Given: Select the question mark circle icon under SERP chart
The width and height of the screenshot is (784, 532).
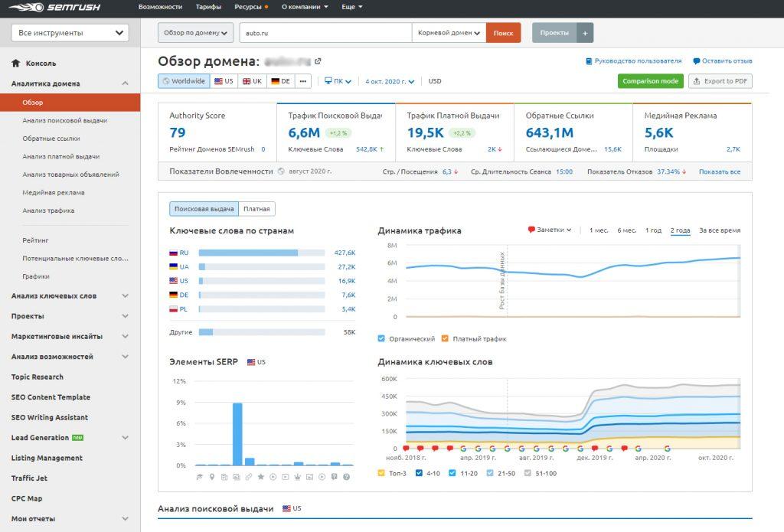Looking at the screenshot, I should 347,476.
